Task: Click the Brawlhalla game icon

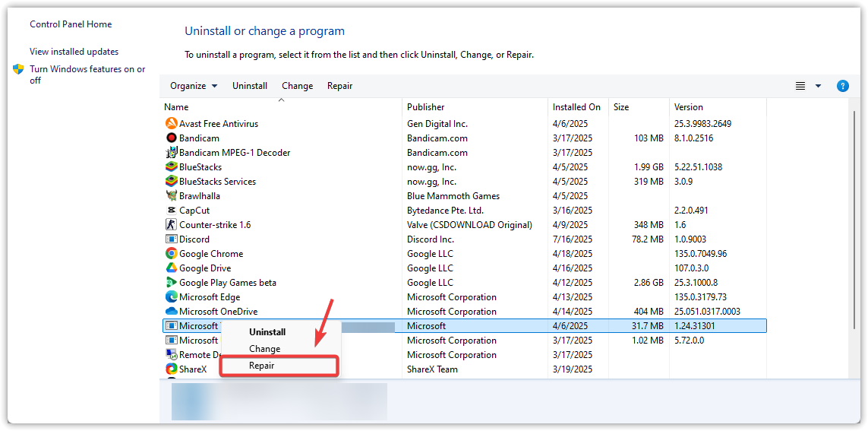Action: (171, 195)
